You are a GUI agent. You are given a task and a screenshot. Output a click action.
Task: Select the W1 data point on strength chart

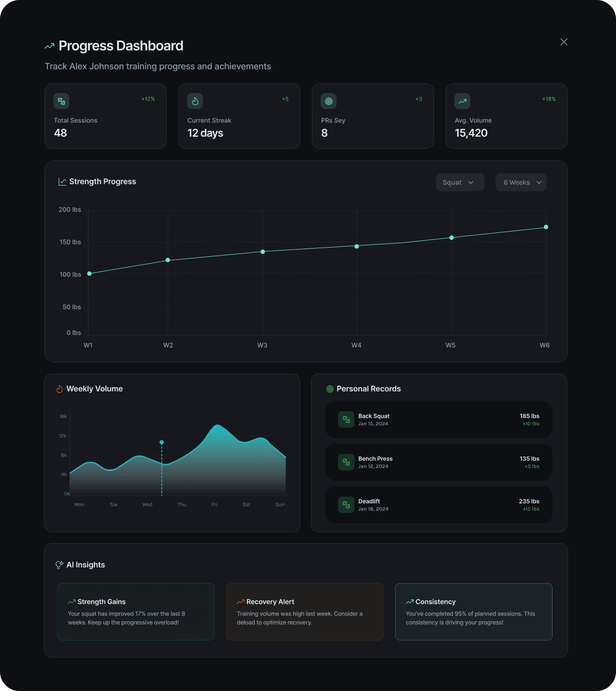click(89, 274)
